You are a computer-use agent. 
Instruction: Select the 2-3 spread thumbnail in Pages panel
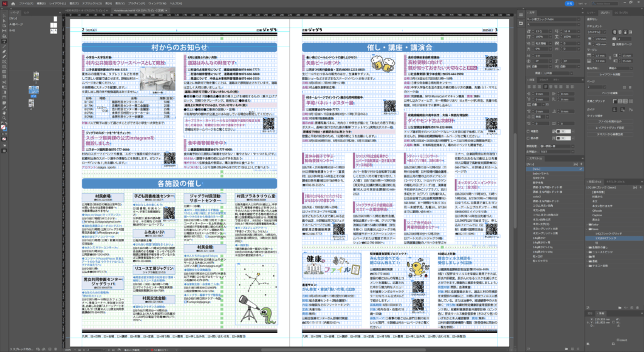point(34,90)
